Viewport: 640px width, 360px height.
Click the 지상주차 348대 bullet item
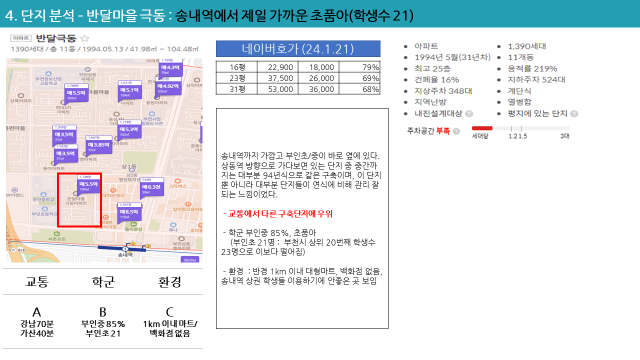click(443, 91)
